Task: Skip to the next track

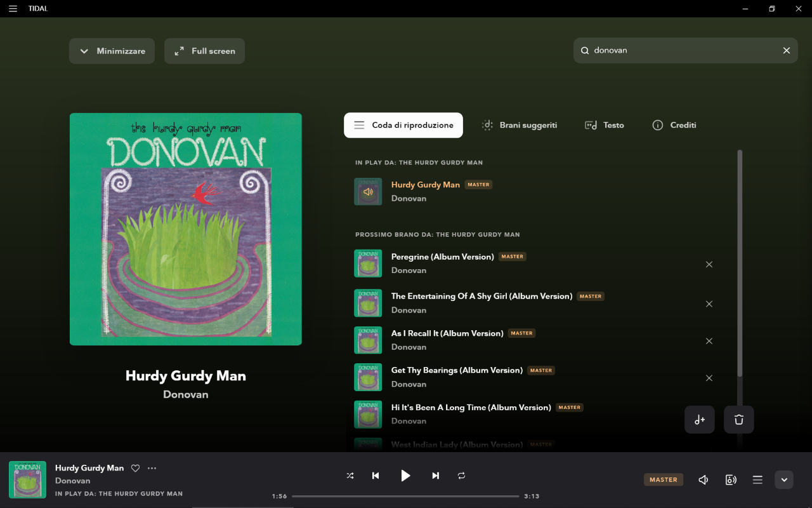Action: click(x=435, y=476)
